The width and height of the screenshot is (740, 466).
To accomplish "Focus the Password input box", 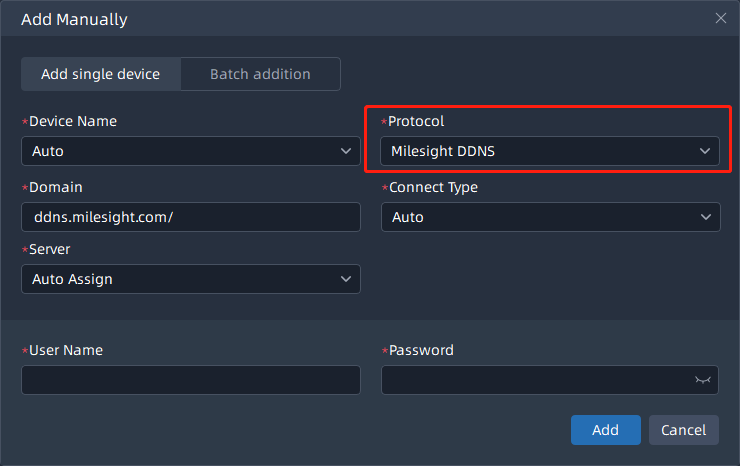I will (535, 380).
